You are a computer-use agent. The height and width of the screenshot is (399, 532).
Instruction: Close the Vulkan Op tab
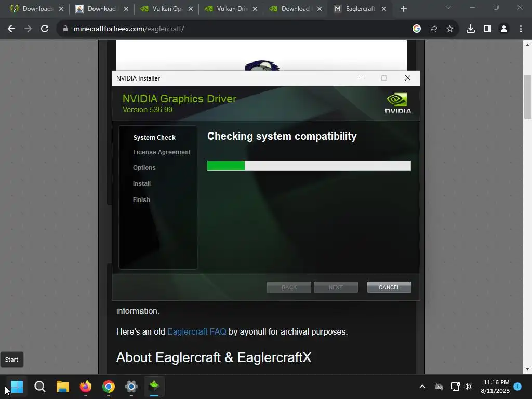[x=191, y=9]
